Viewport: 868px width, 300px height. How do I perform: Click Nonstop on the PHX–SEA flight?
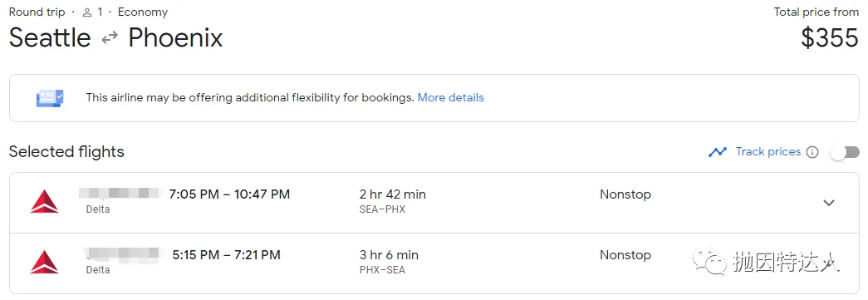625,255
